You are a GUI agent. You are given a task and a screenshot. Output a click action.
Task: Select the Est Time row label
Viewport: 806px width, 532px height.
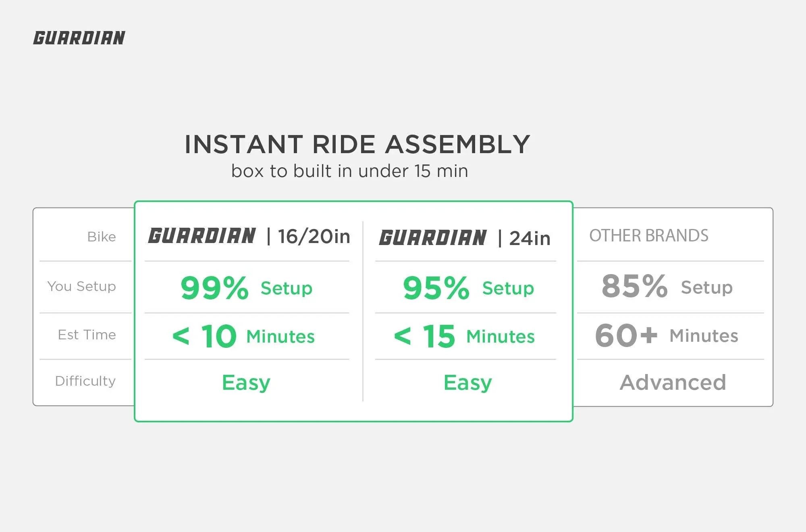(x=87, y=335)
